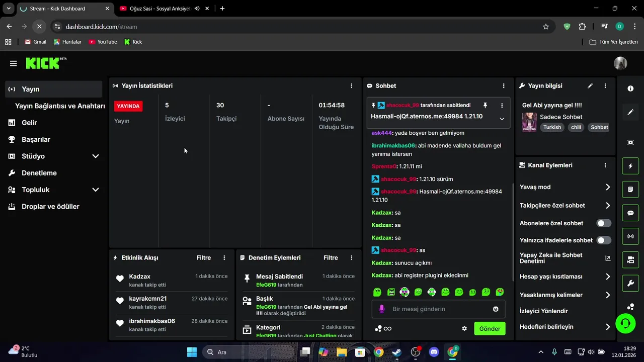644x362 pixels.
Task: Open chat settings gear icon
Action: pyautogui.click(x=464, y=328)
